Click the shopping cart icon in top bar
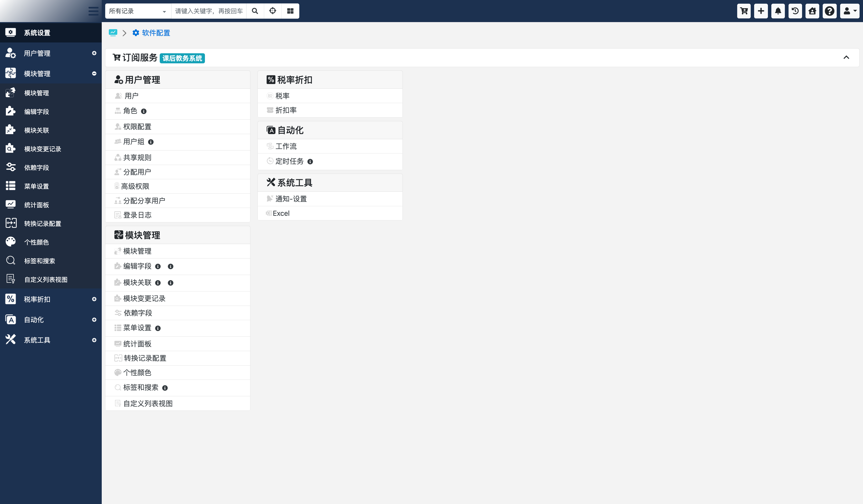863x504 pixels. (x=744, y=11)
